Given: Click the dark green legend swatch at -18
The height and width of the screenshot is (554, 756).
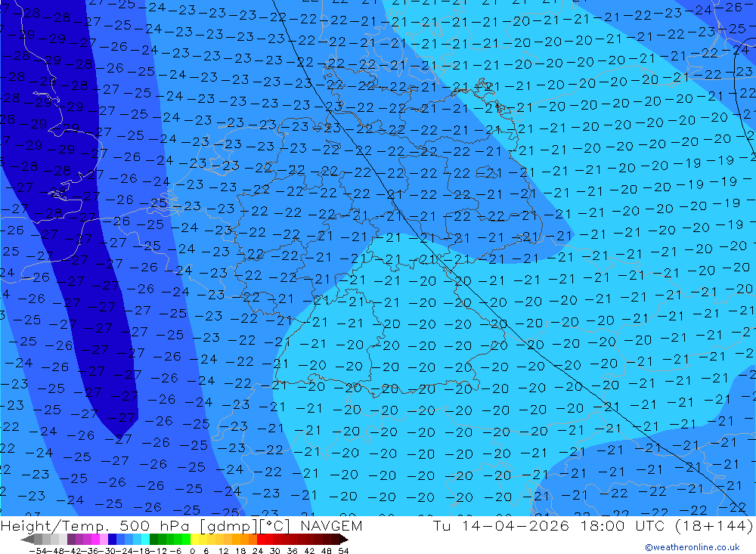Looking at the screenshot, I should click(x=153, y=540).
